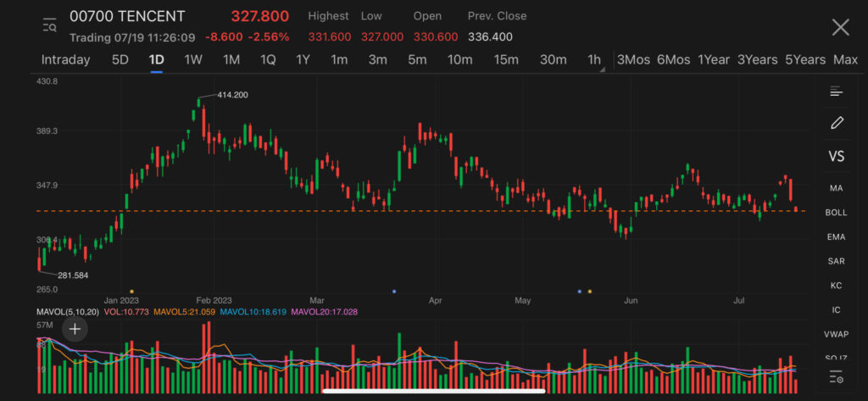Click the 281.584 low price label
The image size is (868, 401).
73,276
